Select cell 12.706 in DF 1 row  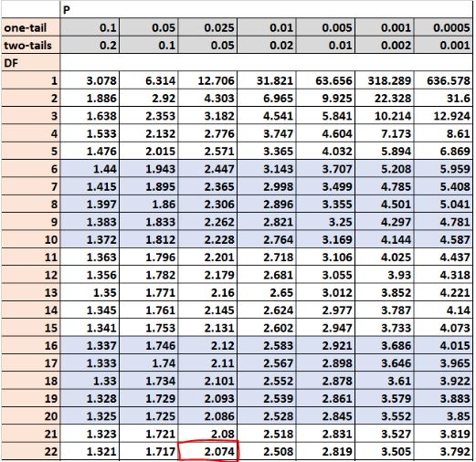(x=207, y=80)
